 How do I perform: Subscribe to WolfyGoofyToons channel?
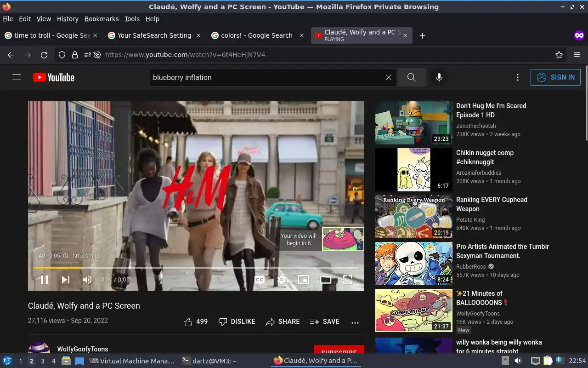339,351
